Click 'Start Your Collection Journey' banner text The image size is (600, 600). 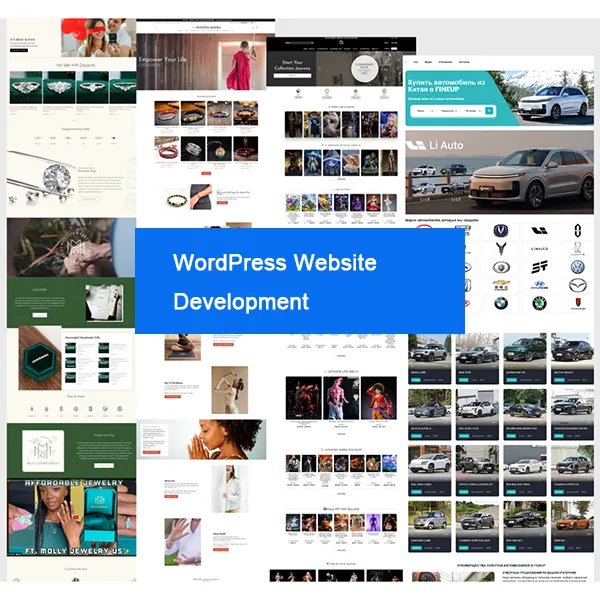point(292,65)
